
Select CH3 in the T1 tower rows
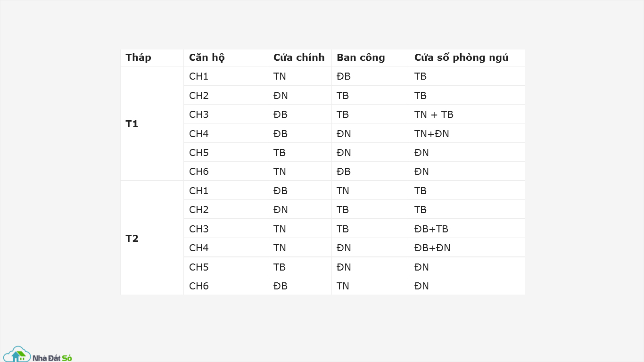click(198, 115)
